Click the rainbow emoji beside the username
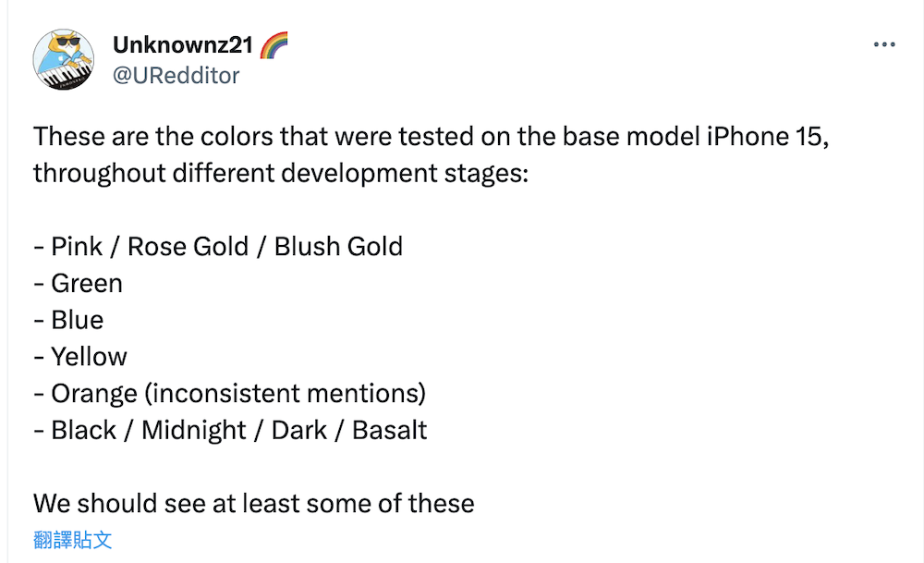 point(274,43)
